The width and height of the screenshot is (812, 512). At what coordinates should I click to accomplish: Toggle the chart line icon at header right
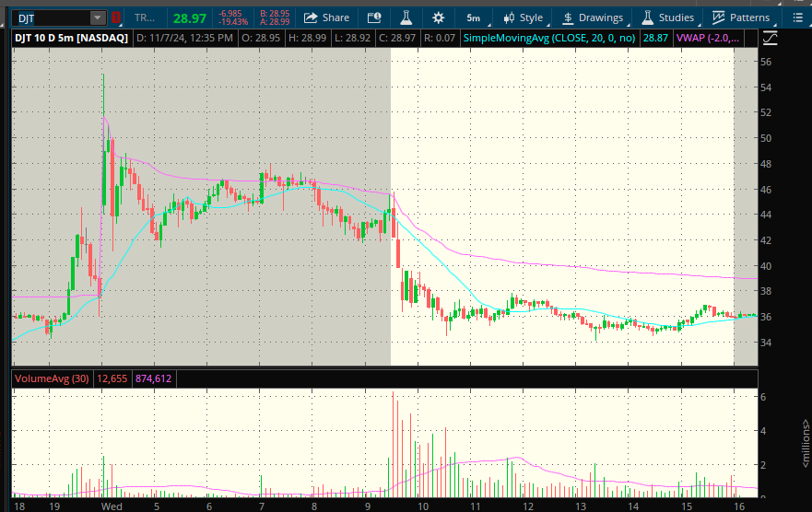click(770, 39)
